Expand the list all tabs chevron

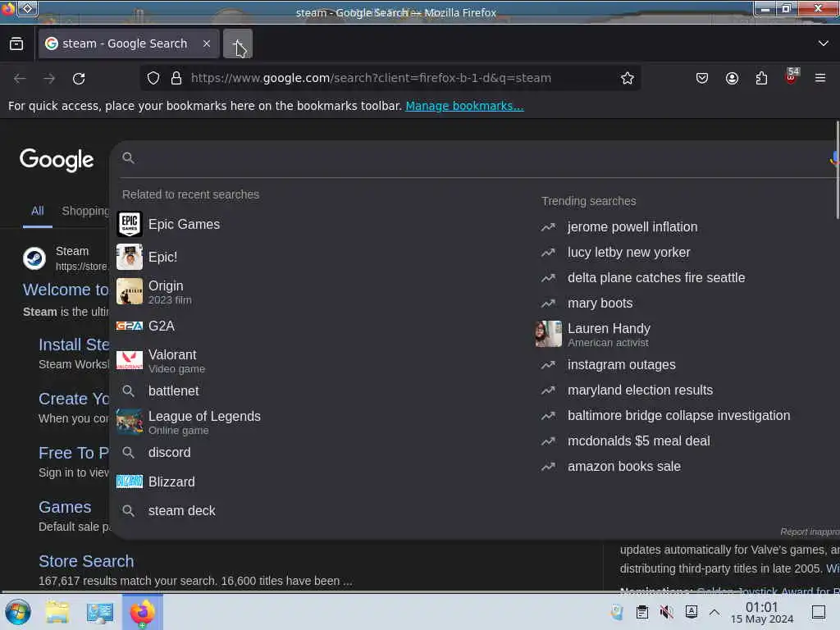pos(823,43)
